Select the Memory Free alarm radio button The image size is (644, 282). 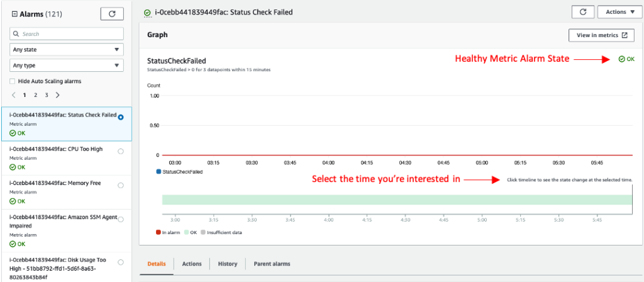pyautogui.click(x=121, y=185)
